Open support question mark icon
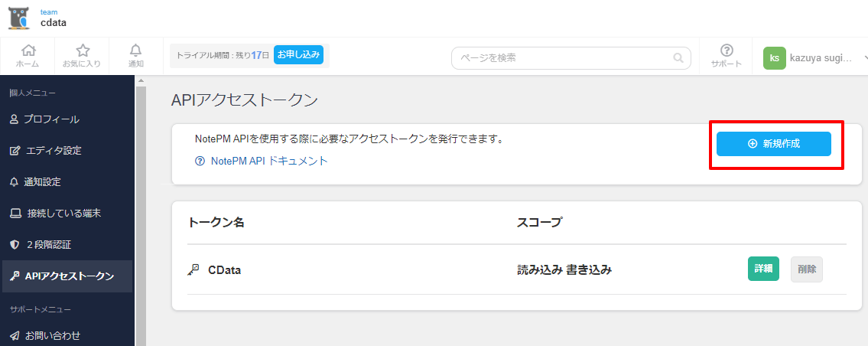The image size is (868, 346). click(x=727, y=51)
